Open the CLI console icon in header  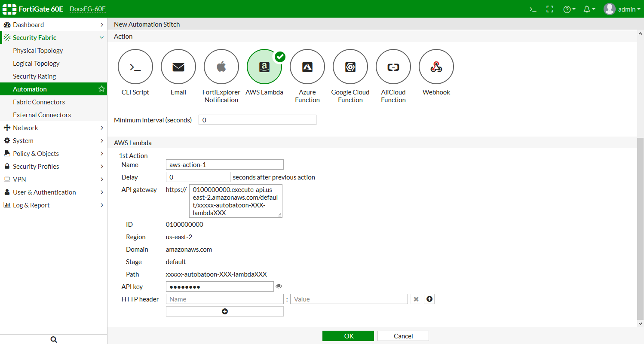tap(533, 9)
